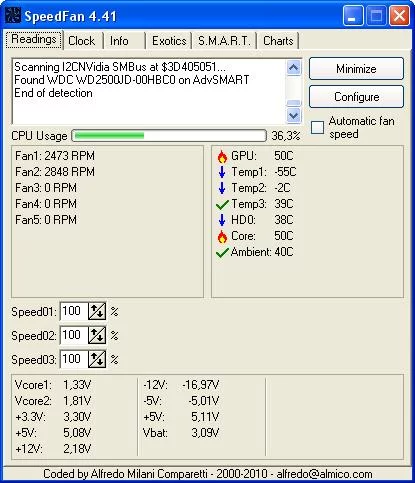Click the 'Fan3: 0 RPM' reading
The height and width of the screenshot is (483, 415).
click(x=46, y=188)
